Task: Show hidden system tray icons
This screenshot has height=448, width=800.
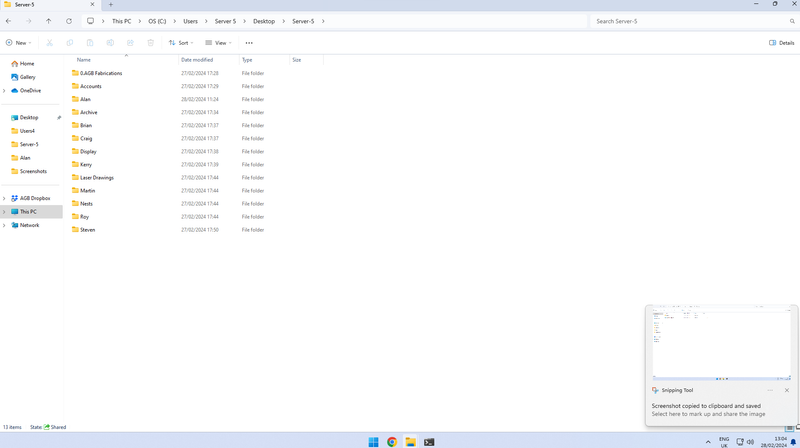Action: click(708, 442)
